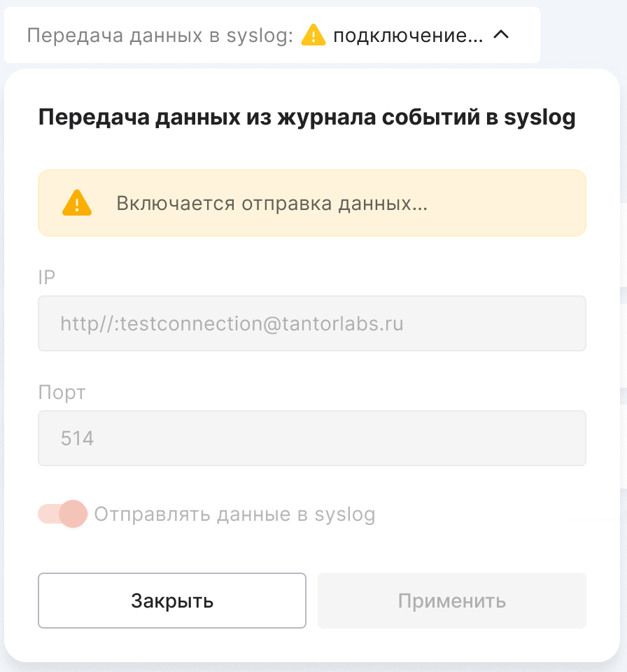
Task: Collapse the syslog panel with the chevron arrow
Action: pos(501,35)
